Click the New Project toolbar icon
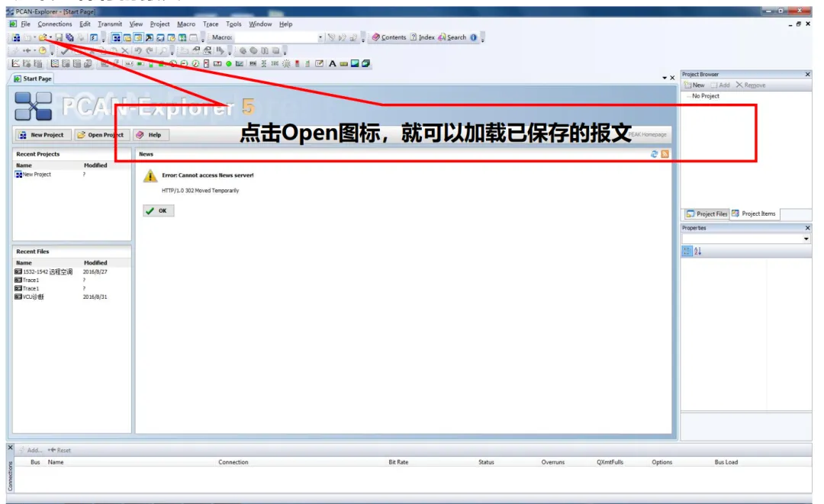824x504 pixels. coord(16,37)
